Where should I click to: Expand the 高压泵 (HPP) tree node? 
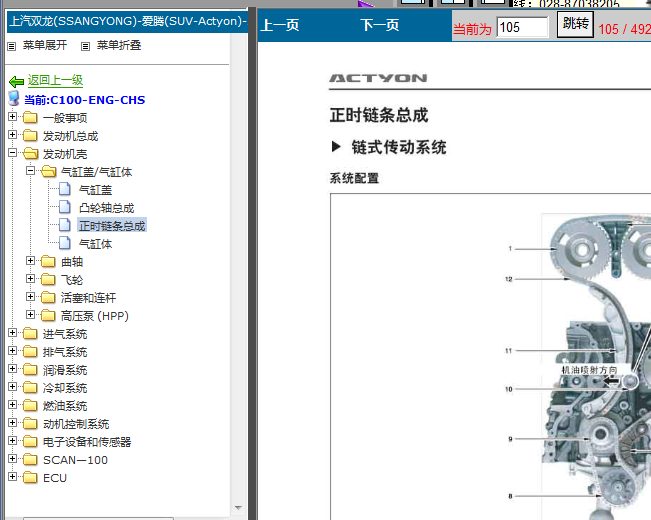[30, 314]
